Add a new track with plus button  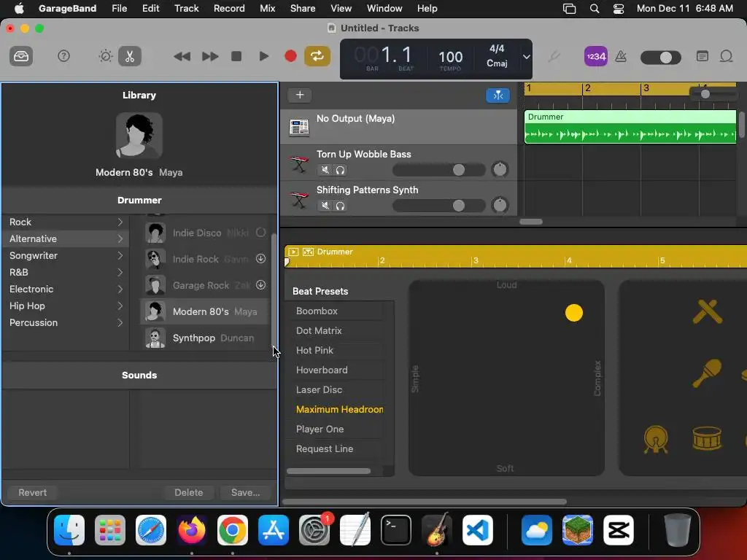tap(300, 95)
